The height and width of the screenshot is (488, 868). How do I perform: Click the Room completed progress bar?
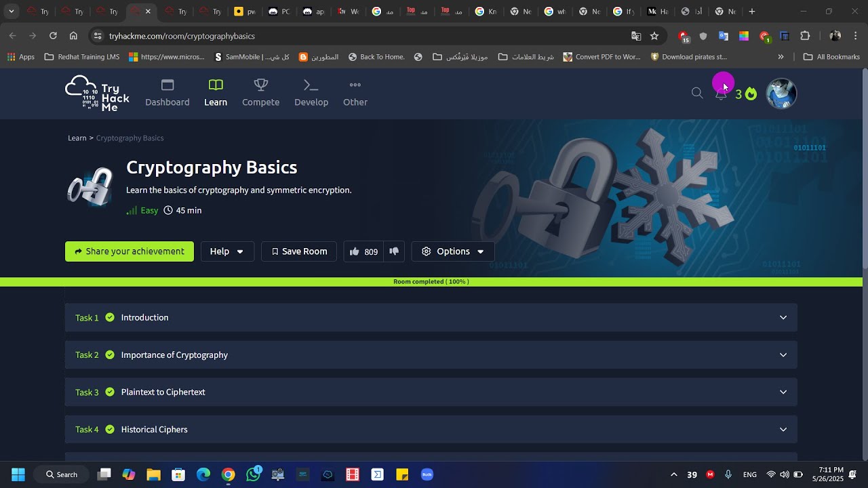[431, 282]
